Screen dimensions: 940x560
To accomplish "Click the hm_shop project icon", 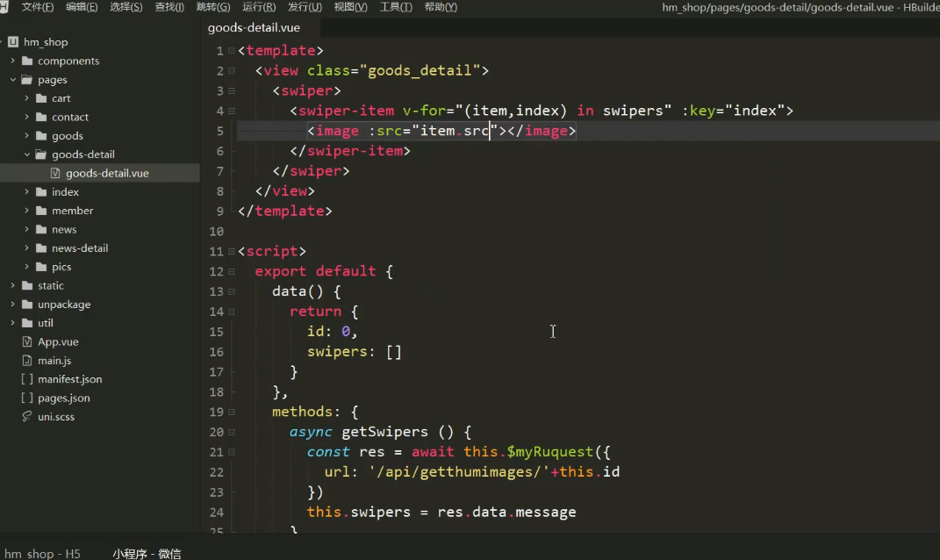I will [13, 42].
